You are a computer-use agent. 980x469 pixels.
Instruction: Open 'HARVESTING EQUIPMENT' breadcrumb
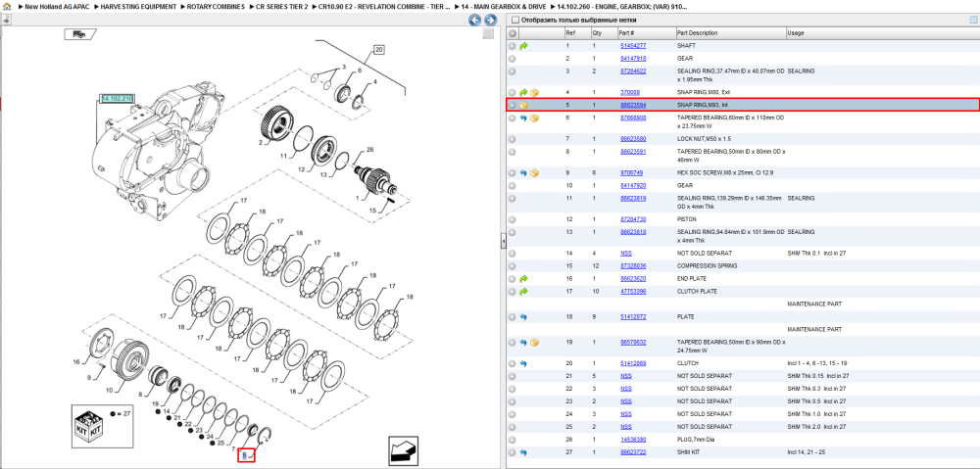[x=138, y=6]
